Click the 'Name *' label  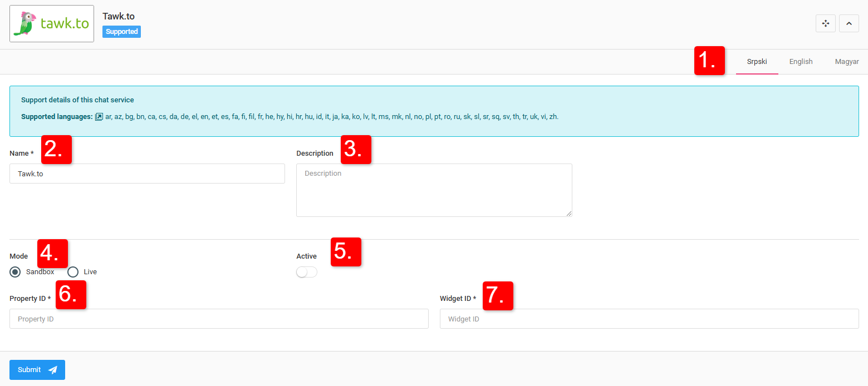point(22,153)
